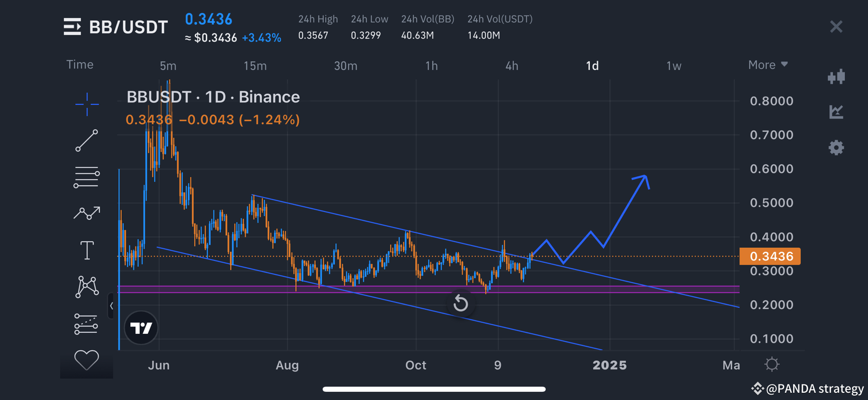The image size is (868, 400).
Task: Switch to the 4h timeframe
Action: [512, 66]
